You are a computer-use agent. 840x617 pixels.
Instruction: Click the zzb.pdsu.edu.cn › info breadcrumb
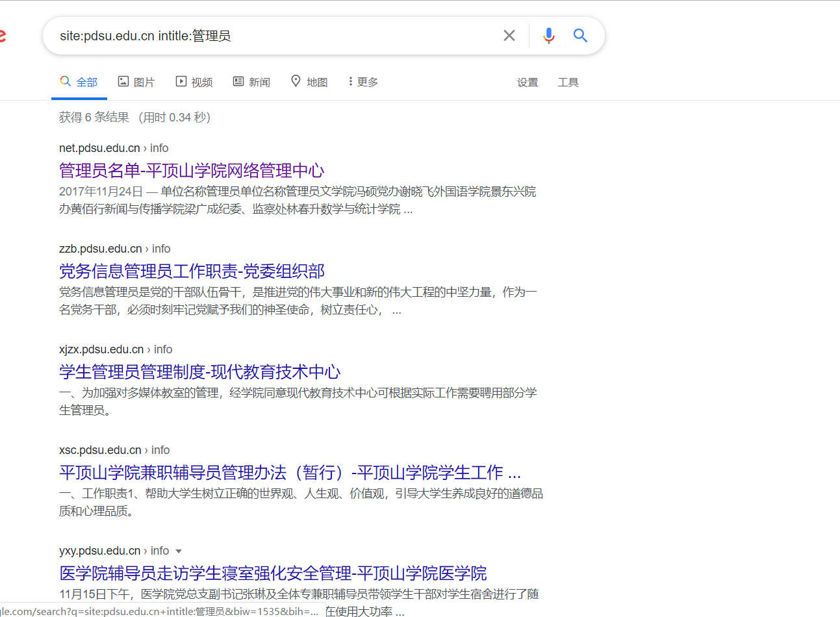tap(114, 249)
